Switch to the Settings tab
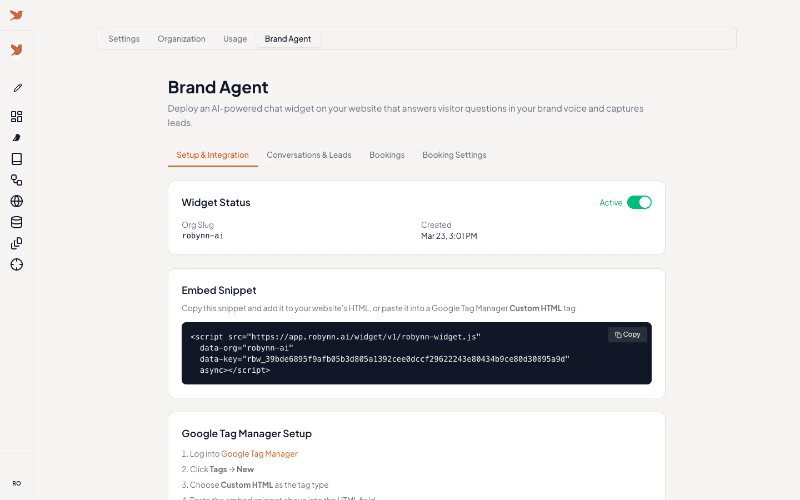 [124, 39]
